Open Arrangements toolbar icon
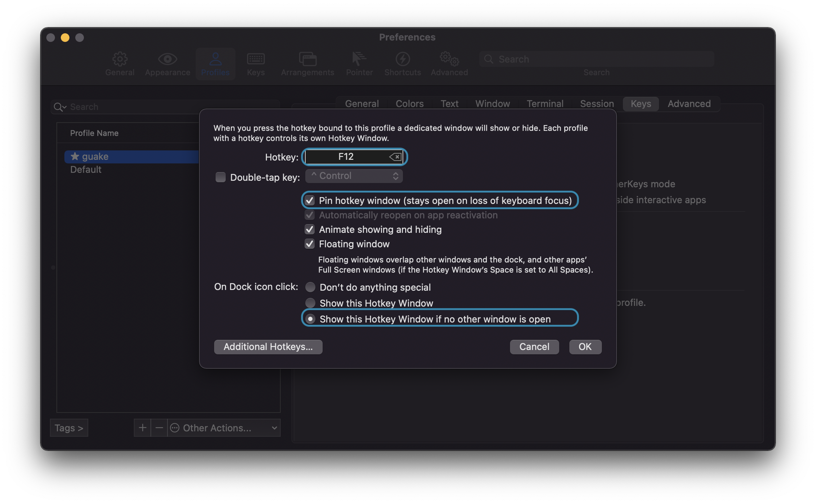Screen dimensions: 816x504 (307, 59)
